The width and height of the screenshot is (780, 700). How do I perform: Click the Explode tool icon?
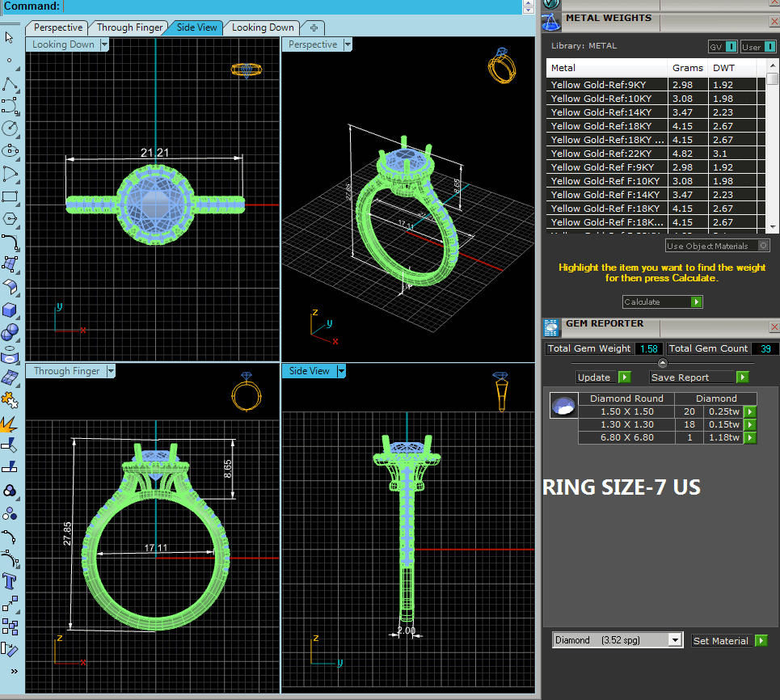[10, 423]
